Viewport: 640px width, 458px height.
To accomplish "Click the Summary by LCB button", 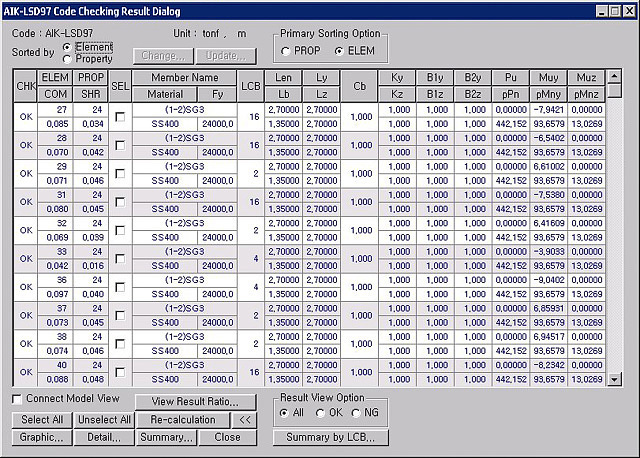I will coord(331,437).
